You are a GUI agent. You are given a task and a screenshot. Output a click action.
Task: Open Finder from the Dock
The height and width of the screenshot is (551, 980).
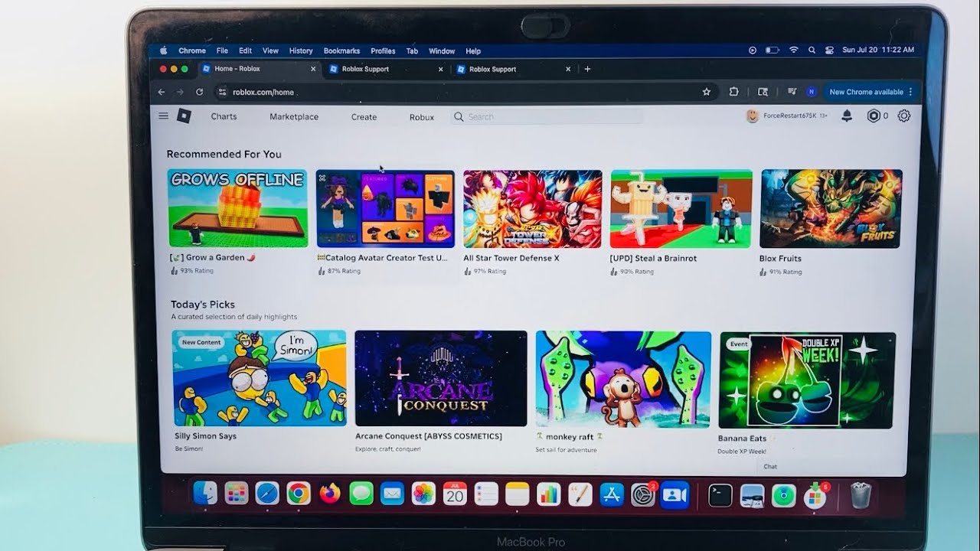click(x=205, y=494)
